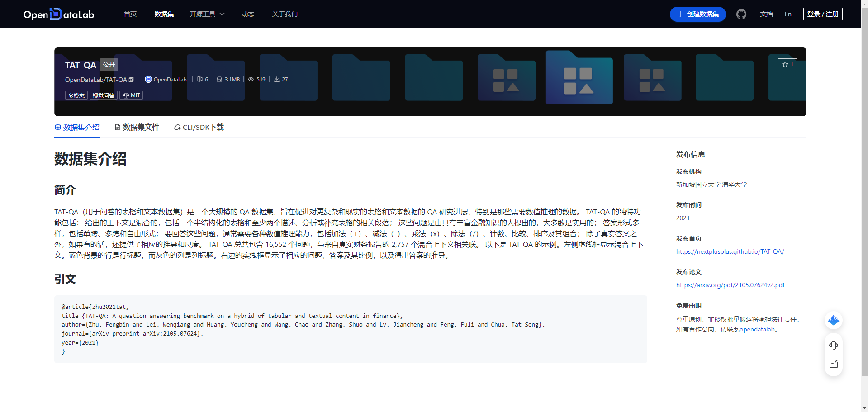This screenshot has width=868, height=412.
Task: Click the views eye icon 519
Action: point(251,79)
